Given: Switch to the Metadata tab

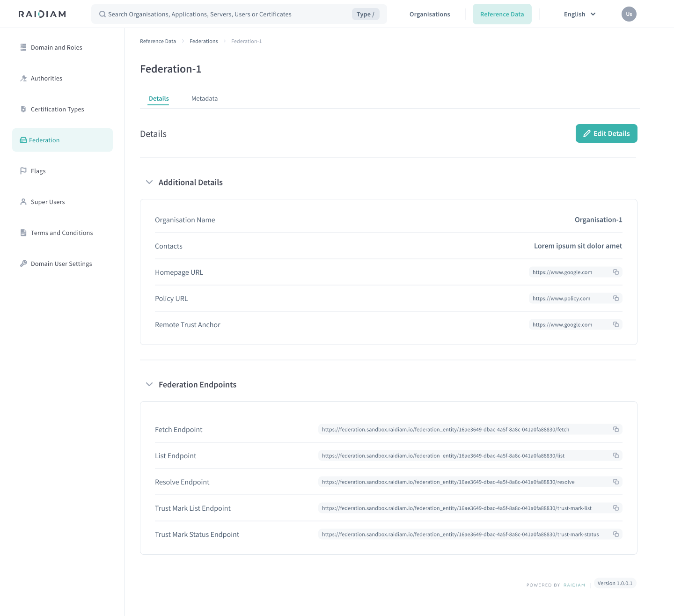Looking at the screenshot, I should [205, 98].
